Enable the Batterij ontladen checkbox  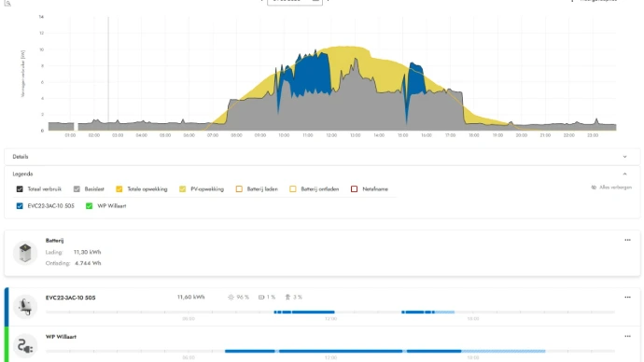(293, 189)
